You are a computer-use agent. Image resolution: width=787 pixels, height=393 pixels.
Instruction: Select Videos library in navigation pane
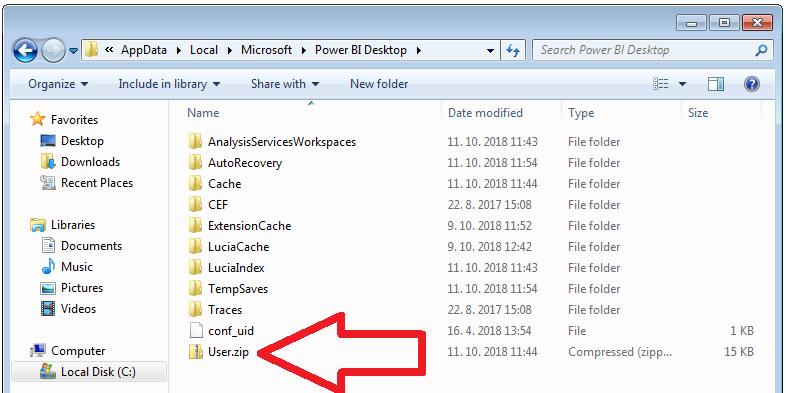tap(78, 309)
